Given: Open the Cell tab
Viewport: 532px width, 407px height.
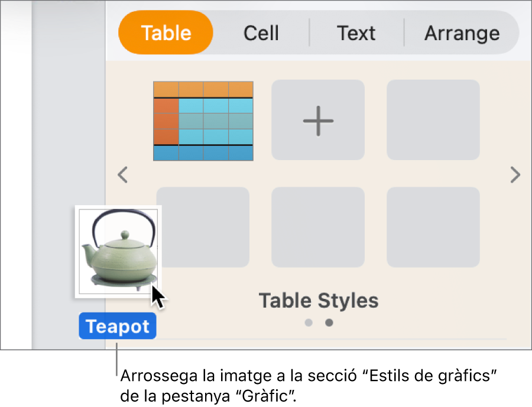Looking at the screenshot, I should (261, 32).
